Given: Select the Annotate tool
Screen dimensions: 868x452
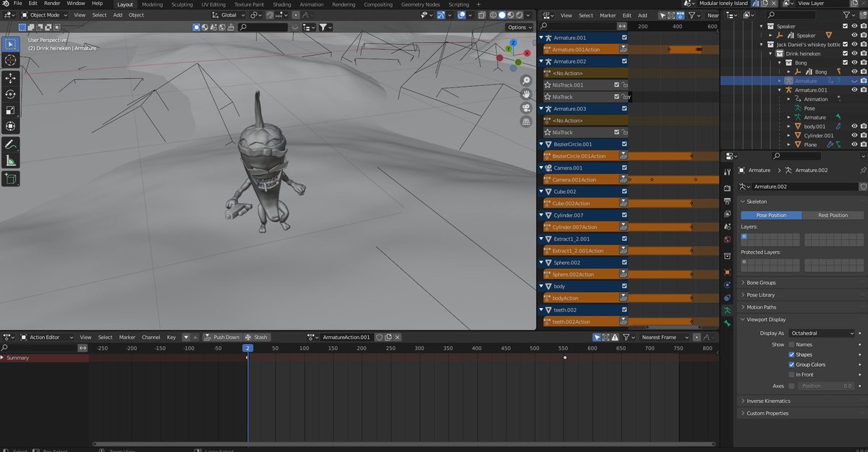Looking at the screenshot, I should tap(10, 145).
